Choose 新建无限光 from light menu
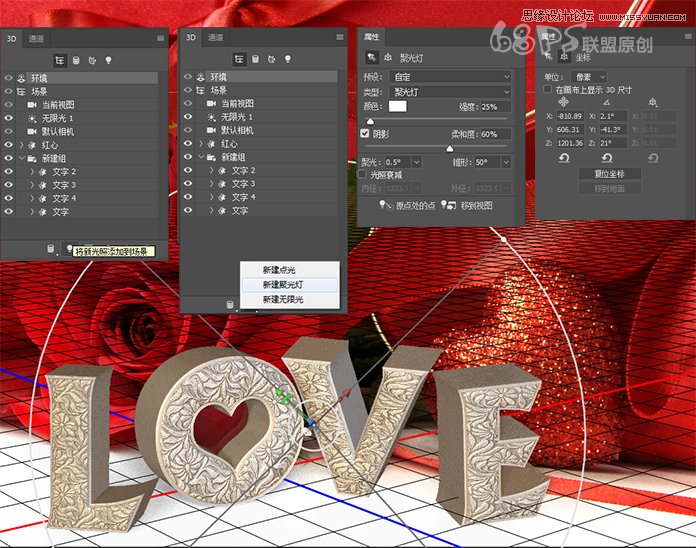 pos(290,300)
